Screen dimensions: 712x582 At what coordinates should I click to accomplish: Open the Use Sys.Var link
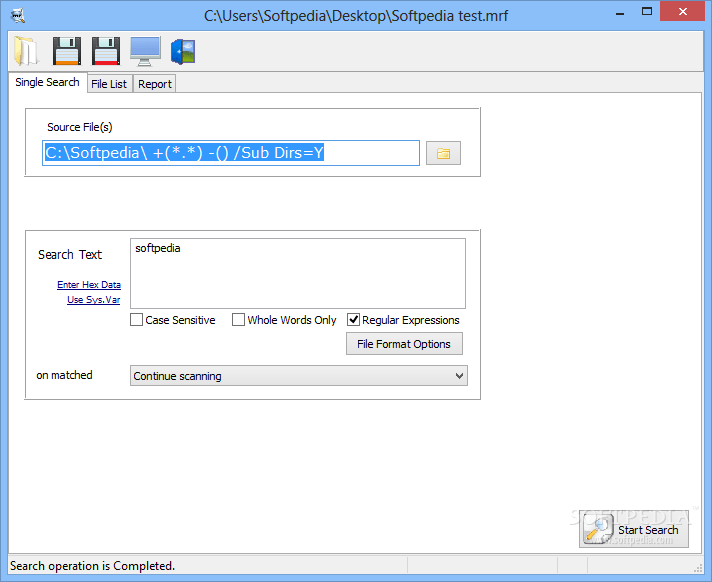[x=94, y=300]
